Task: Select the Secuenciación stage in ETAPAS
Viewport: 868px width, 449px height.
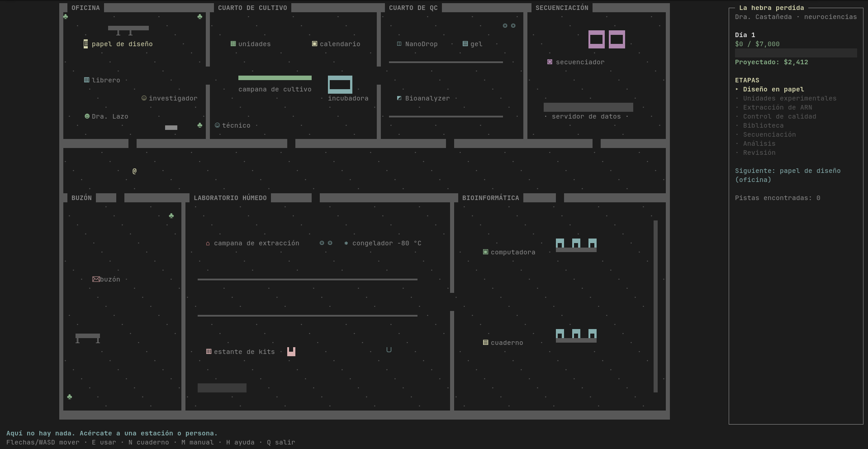Action: tap(769, 134)
